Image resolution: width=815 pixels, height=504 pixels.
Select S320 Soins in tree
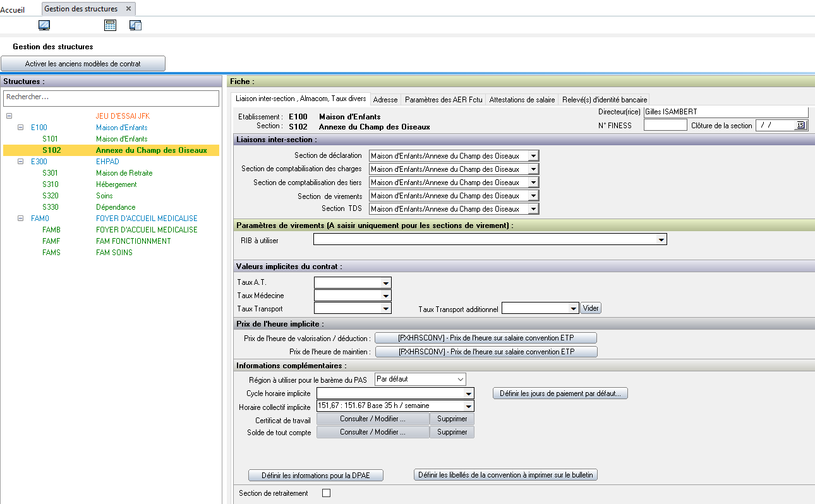tap(111, 196)
